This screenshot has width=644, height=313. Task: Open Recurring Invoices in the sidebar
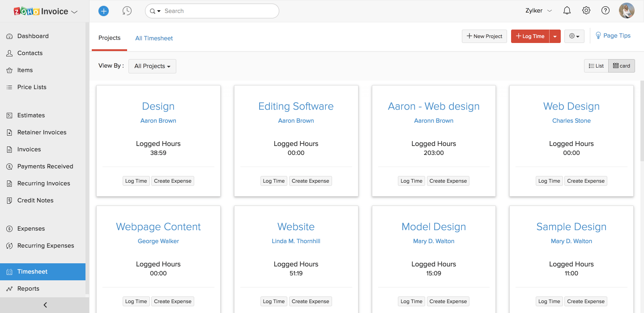43,183
